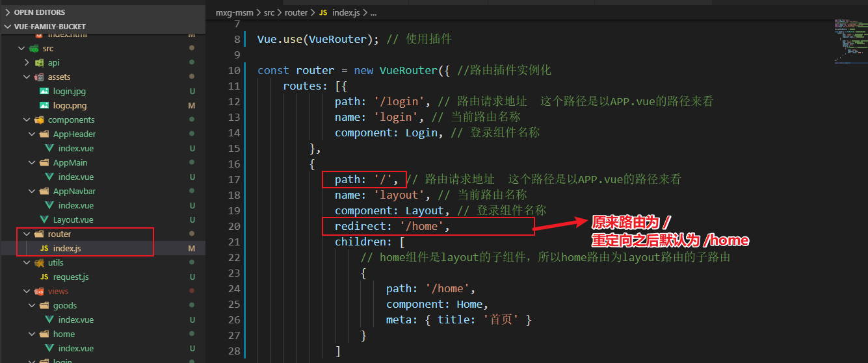
Task: Click the JS icon in the breadcrumb
Action: [x=323, y=12]
